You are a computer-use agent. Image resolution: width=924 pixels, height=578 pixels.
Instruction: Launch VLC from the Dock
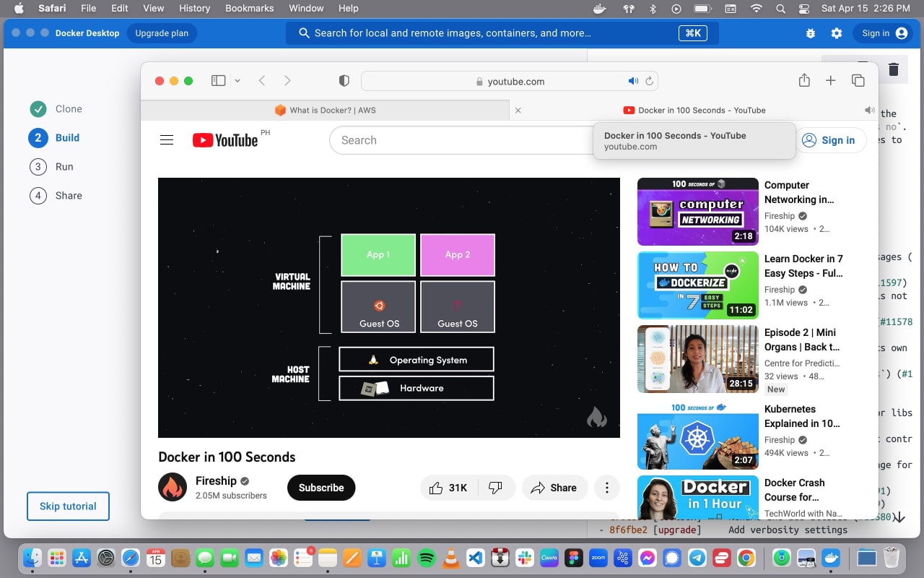tap(450, 558)
